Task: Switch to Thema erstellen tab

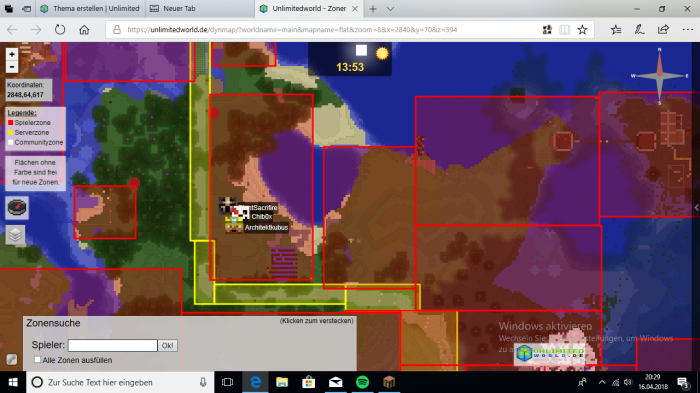Action: point(89,8)
